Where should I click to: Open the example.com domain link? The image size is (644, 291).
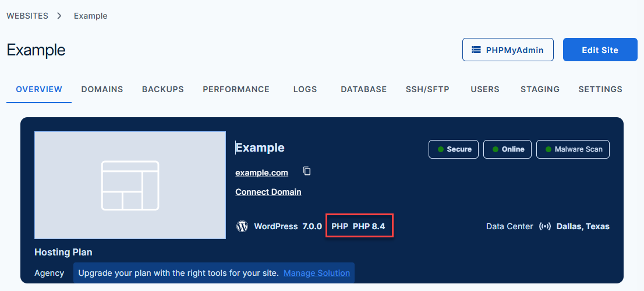[x=261, y=173]
